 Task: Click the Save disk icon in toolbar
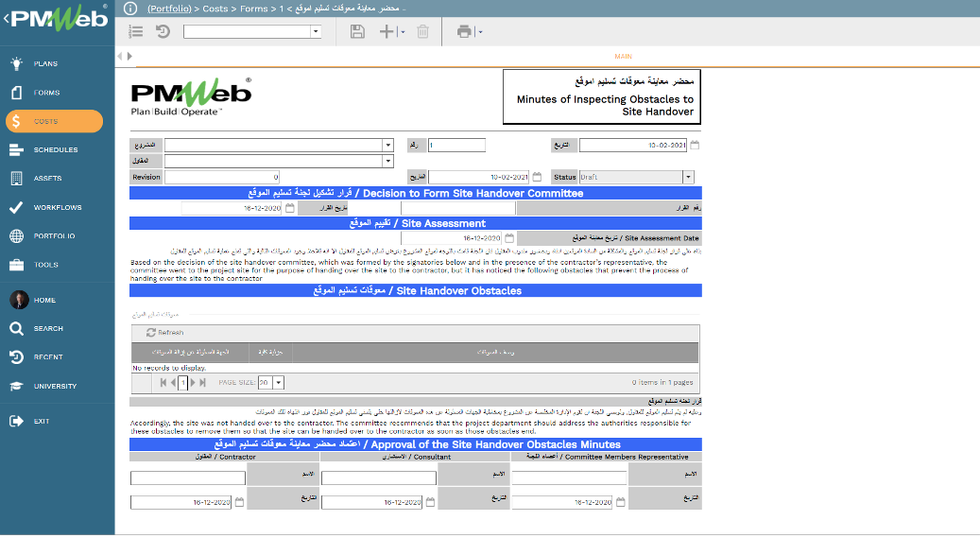[x=357, y=32]
